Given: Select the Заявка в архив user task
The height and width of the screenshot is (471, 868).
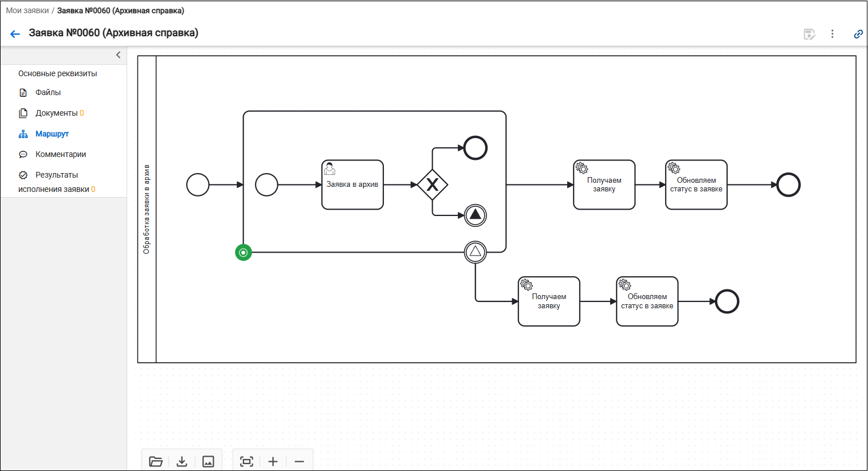Looking at the screenshot, I should [x=352, y=185].
